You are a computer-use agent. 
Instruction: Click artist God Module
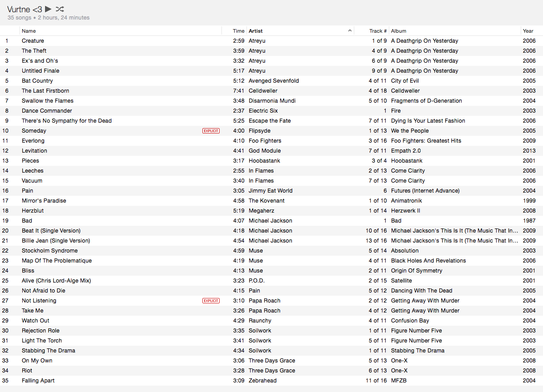point(265,151)
